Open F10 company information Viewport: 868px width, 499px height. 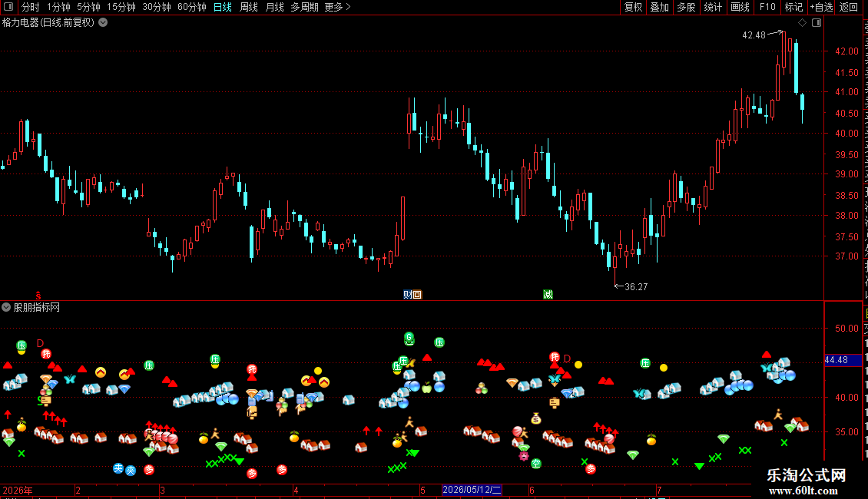[x=767, y=7]
